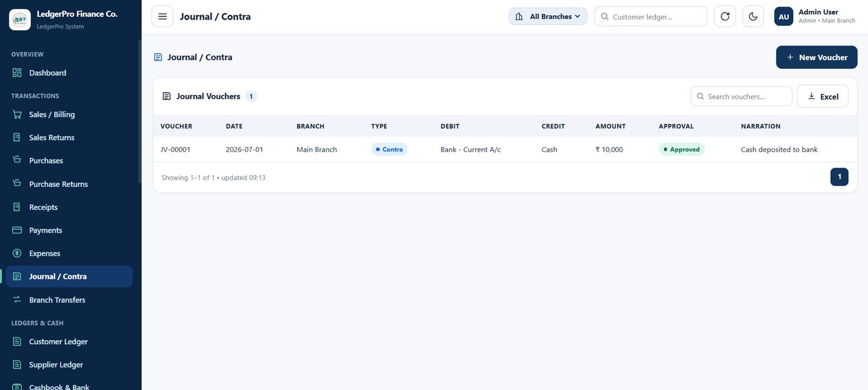Image resolution: width=868 pixels, height=390 pixels.
Task: Create a New Voucher
Action: coord(816,57)
